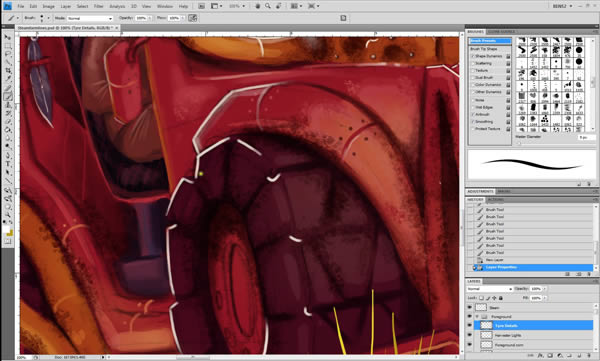Open the Layer menu
The height and width of the screenshot is (361, 600).
click(66, 6)
